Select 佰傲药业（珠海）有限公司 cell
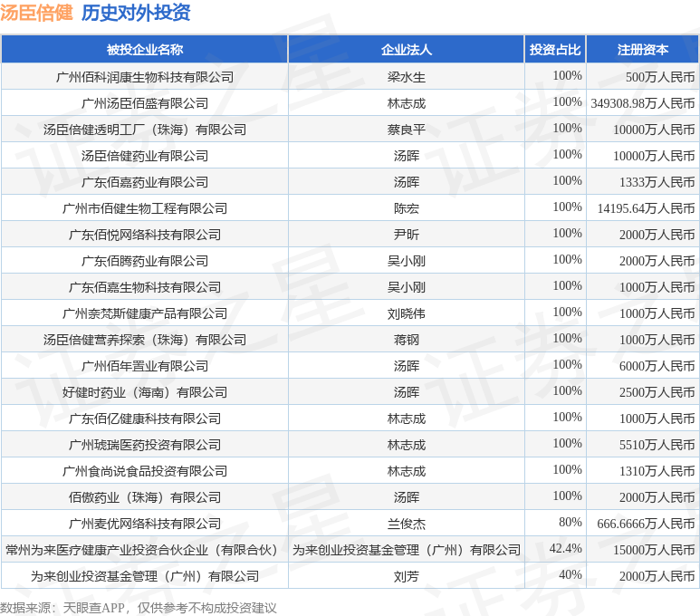 pos(145,497)
